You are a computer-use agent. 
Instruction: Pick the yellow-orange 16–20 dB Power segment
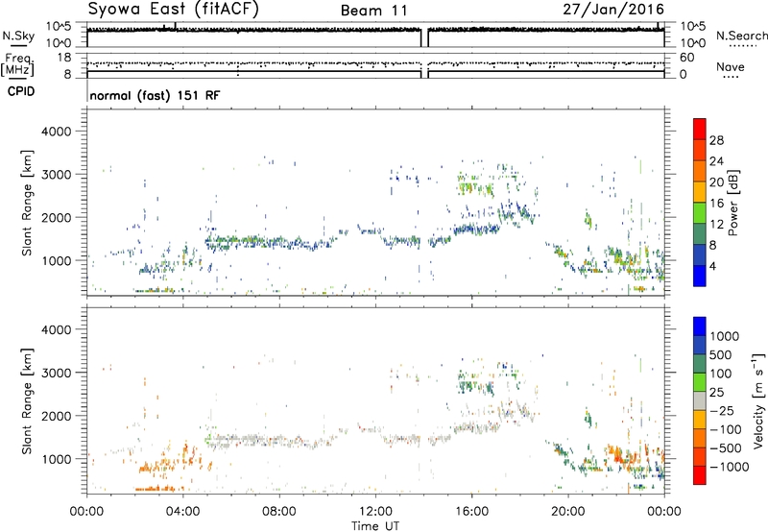tap(700, 192)
